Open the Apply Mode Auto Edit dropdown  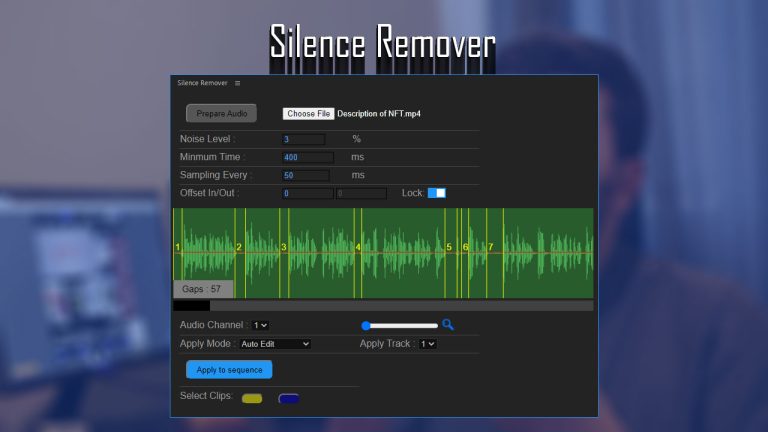click(275, 344)
